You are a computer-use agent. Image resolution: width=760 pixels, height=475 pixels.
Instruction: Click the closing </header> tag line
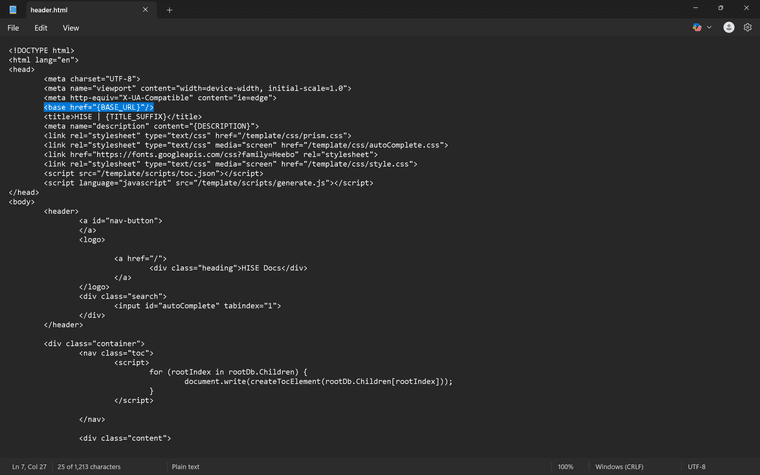point(63,325)
